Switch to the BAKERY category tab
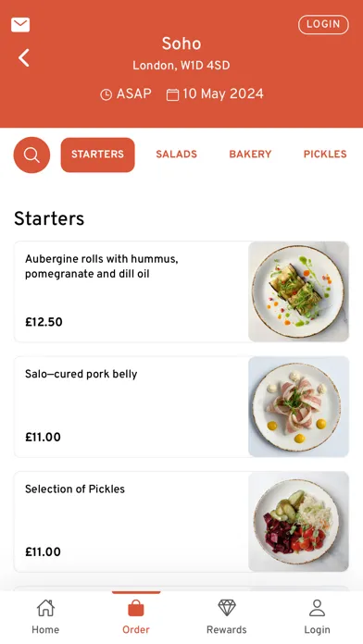This screenshot has width=363, height=644. point(250,154)
